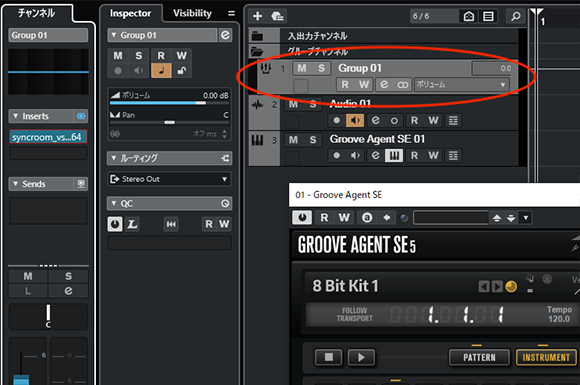
Task: Open Group 01 ボリューム automation dropdown
Action: click(462, 85)
